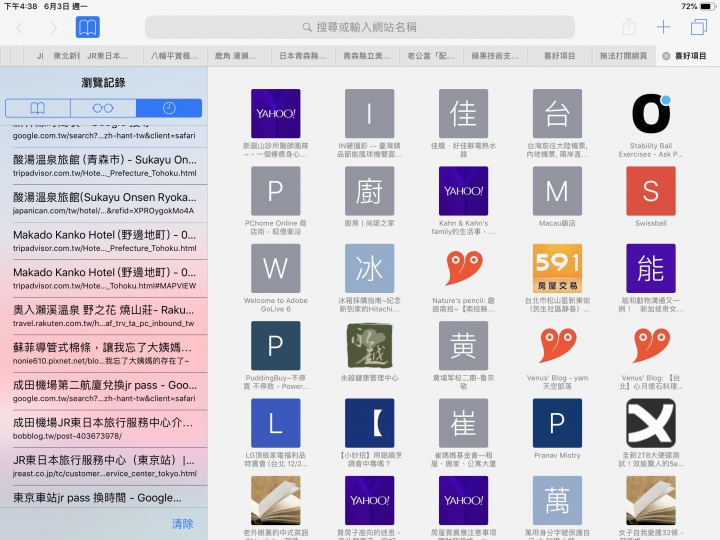Screen dimensions: 720x540
Task: Open the Swissball favorite icon
Action: tap(651, 191)
